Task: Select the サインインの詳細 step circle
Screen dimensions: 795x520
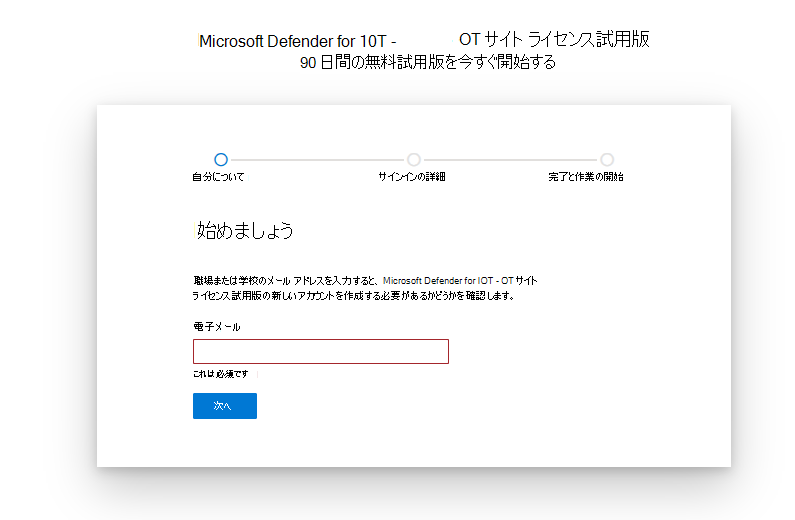Action: 414,160
